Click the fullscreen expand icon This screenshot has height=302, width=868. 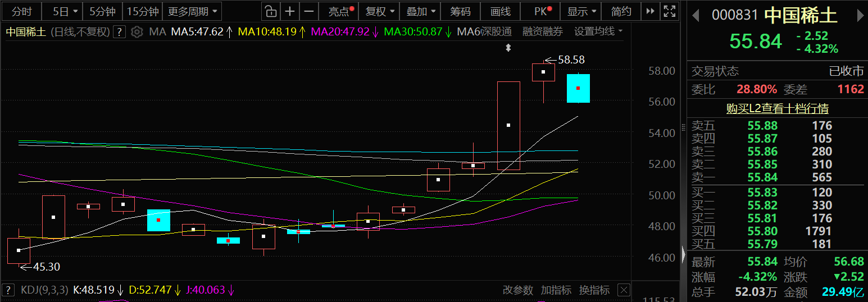coord(669,11)
